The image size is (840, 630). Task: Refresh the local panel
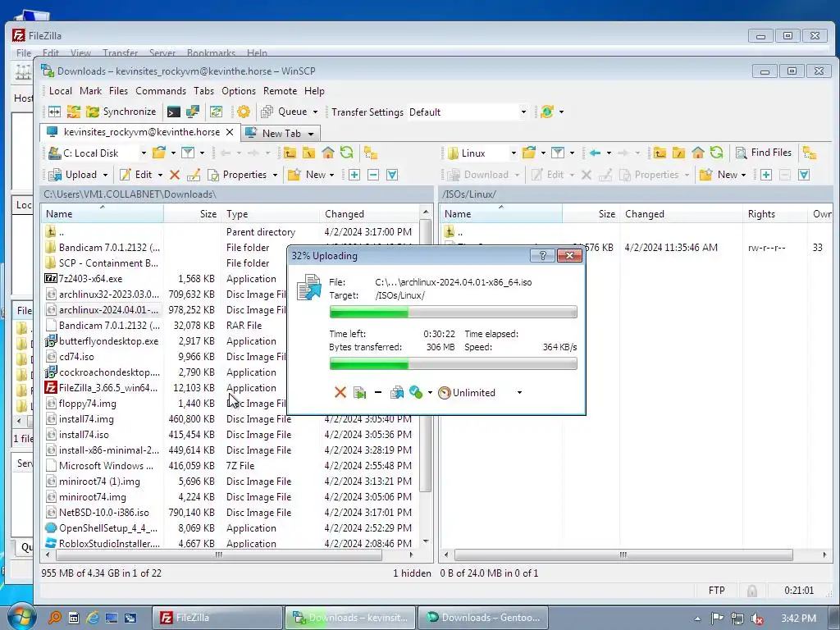347,153
